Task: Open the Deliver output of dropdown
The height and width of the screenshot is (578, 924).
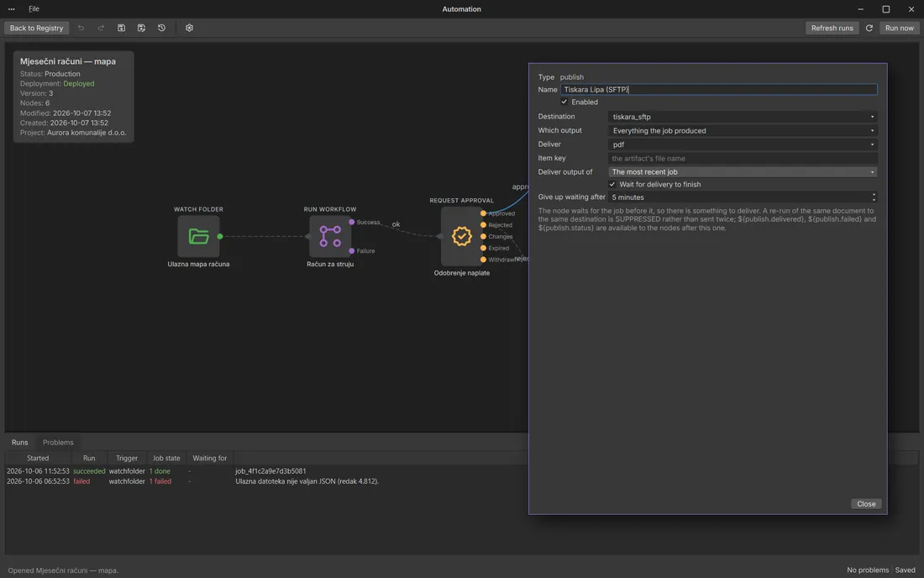Action: [x=743, y=172]
